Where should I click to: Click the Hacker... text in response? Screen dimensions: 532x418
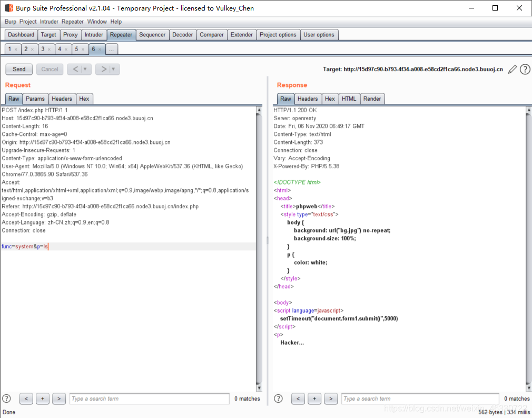coord(292,343)
